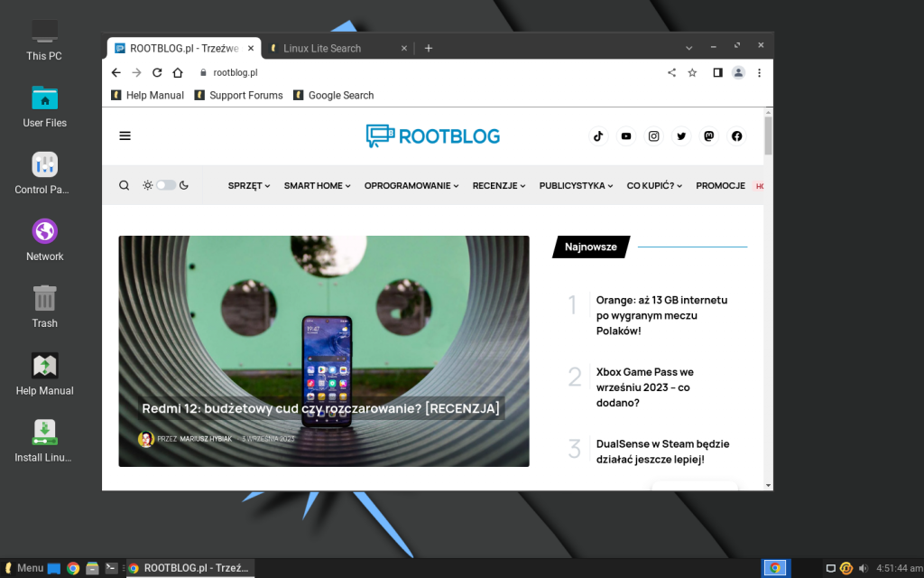Open the hamburger menu on the left
This screenshot has height=578, width=924.
pos(125,135)
